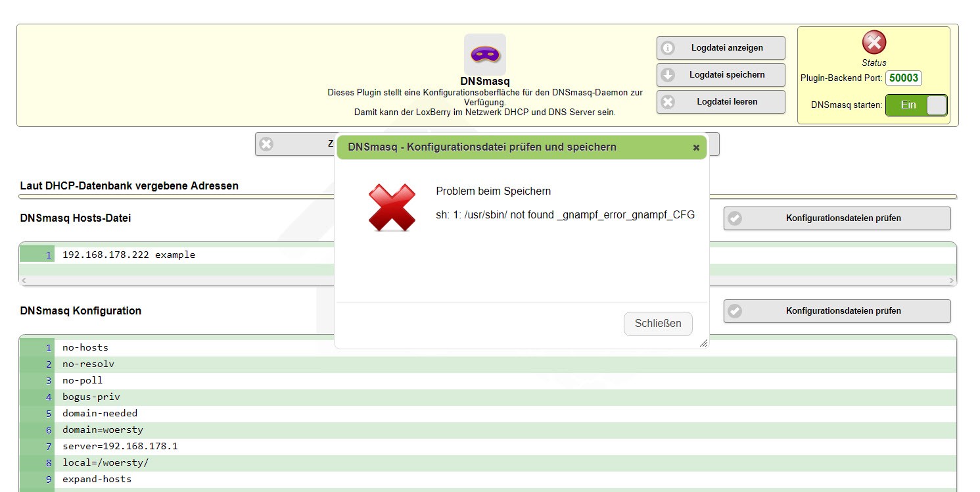This screenshot has height=492, width=980.
Task: Dismiss the dialog with the Schließen button
Action: (658, 324)
